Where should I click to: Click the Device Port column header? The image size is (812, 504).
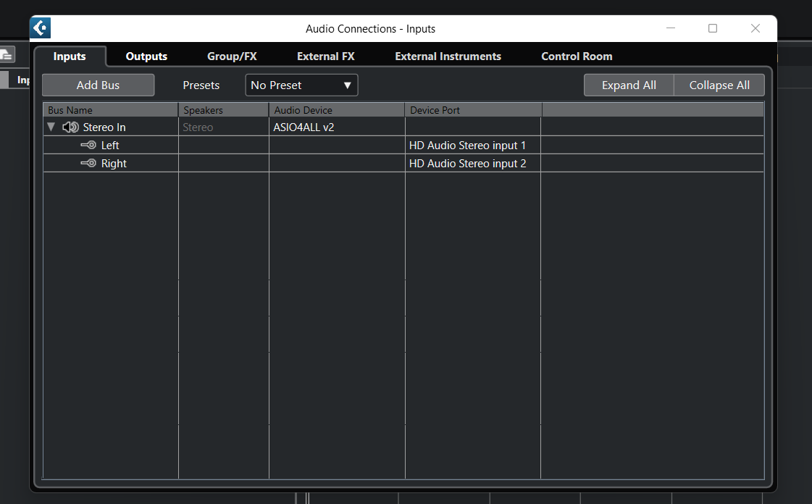[473, 109]
